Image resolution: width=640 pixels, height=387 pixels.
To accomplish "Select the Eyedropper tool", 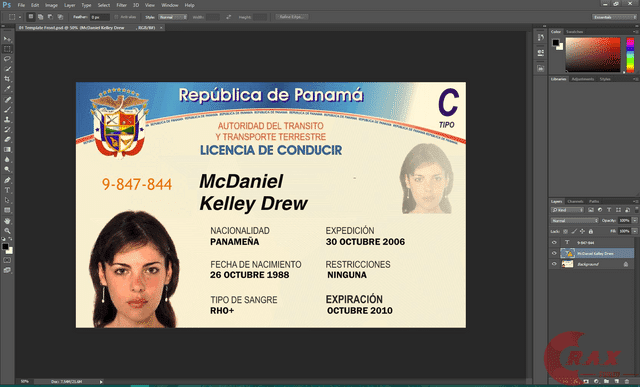I will point(7,89).
